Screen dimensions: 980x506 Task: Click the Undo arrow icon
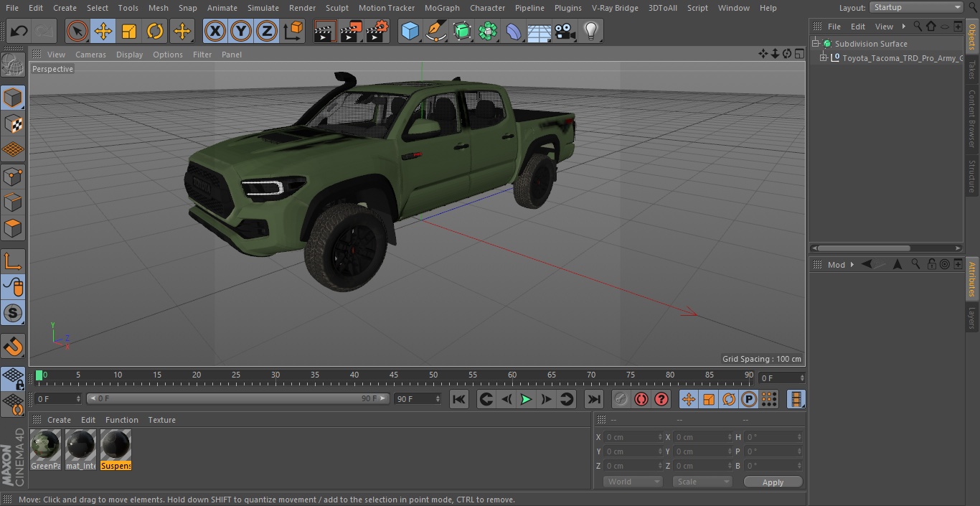pyautogui.click(x=19, y=31)
